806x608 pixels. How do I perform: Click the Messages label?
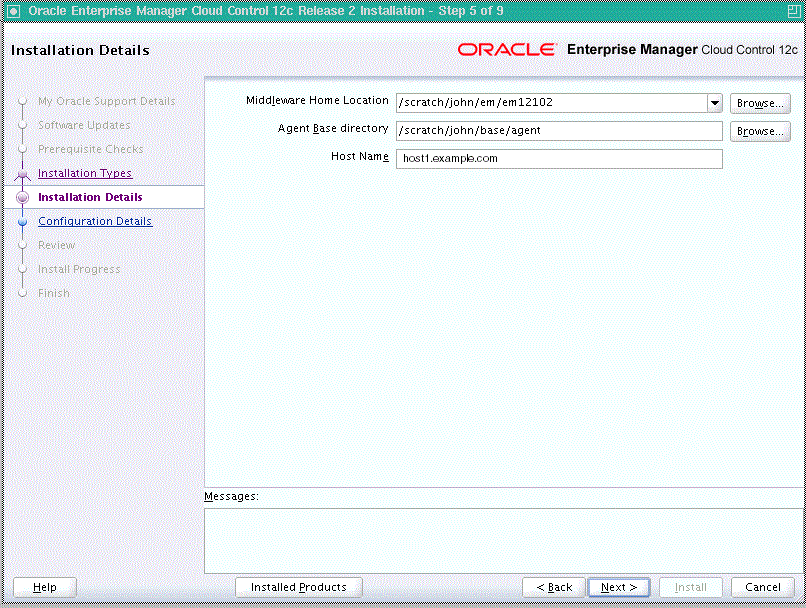point(231,496)
